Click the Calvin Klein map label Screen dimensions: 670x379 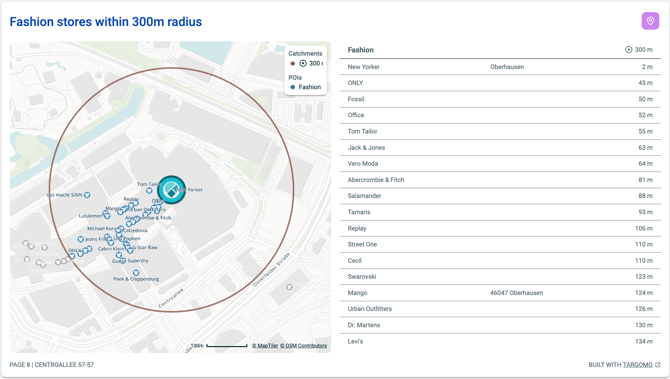tap(111, 249)
